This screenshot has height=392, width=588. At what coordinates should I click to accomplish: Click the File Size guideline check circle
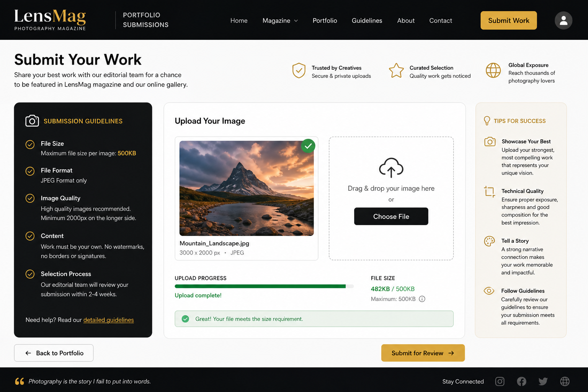(30, 144)
